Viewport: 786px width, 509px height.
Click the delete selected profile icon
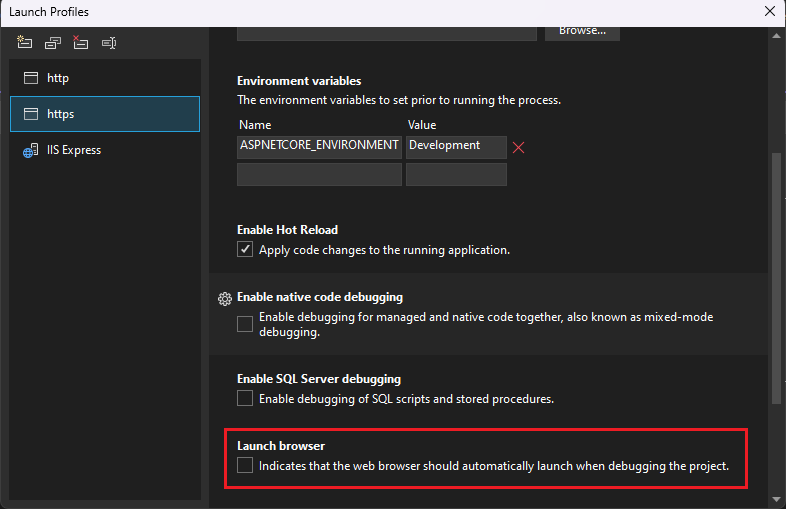[80, 43]
